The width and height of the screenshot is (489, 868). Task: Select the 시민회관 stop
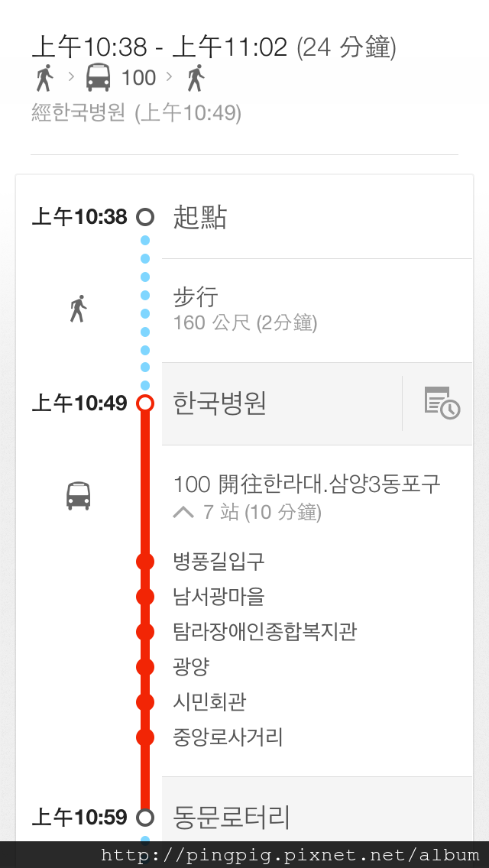[x=209, y=702]
